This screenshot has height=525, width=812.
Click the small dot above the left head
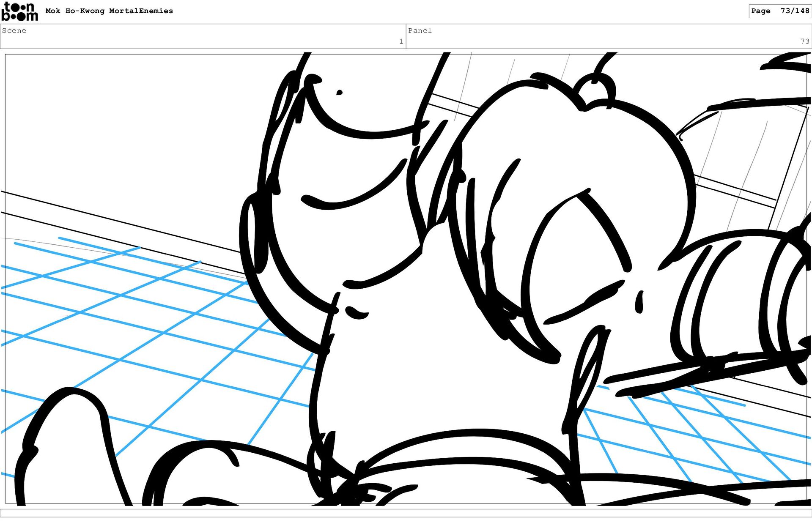(339, 92)
